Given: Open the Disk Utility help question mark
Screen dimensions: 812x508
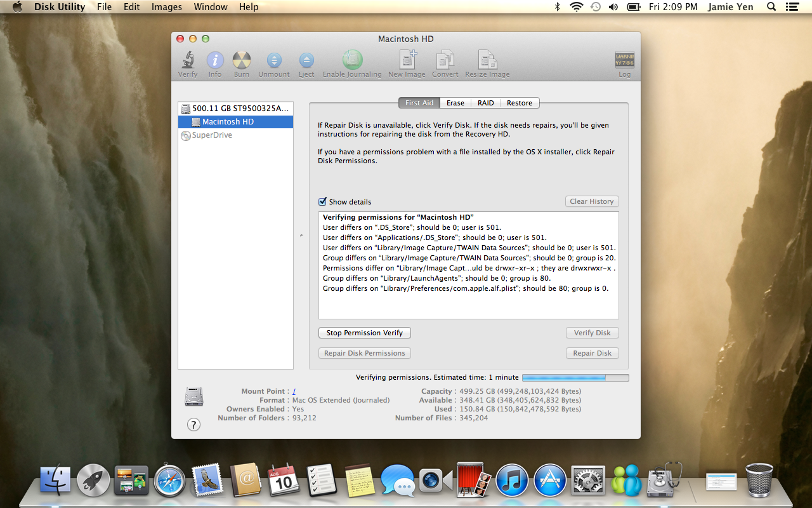Looking at the screenshot, I should [x=193, y=425].
